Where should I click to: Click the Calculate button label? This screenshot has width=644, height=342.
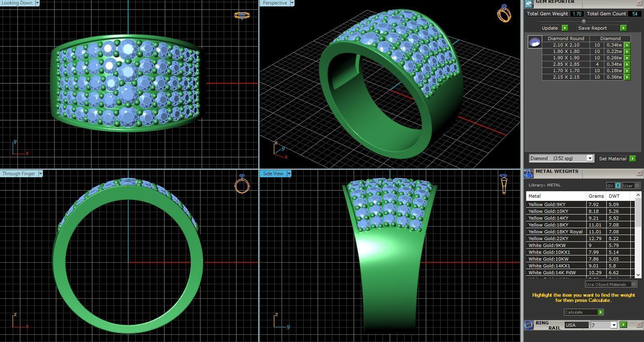[x=573, y=312]
